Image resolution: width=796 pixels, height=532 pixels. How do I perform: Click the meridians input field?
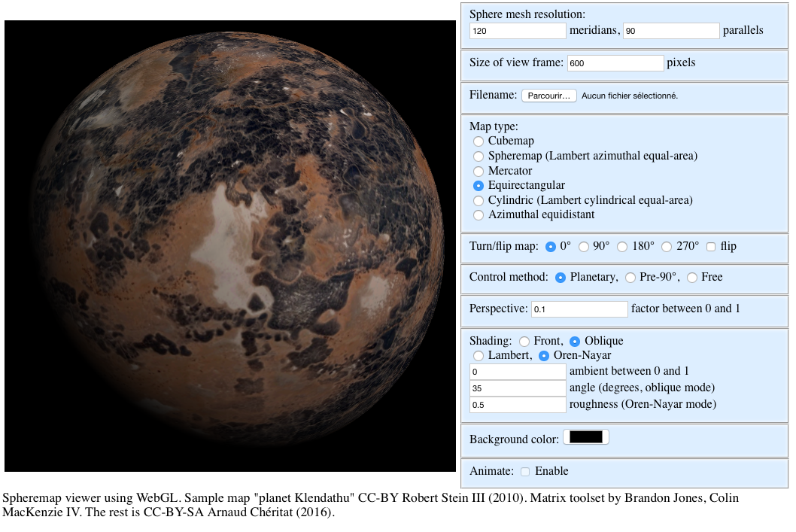tap(518, 31)
